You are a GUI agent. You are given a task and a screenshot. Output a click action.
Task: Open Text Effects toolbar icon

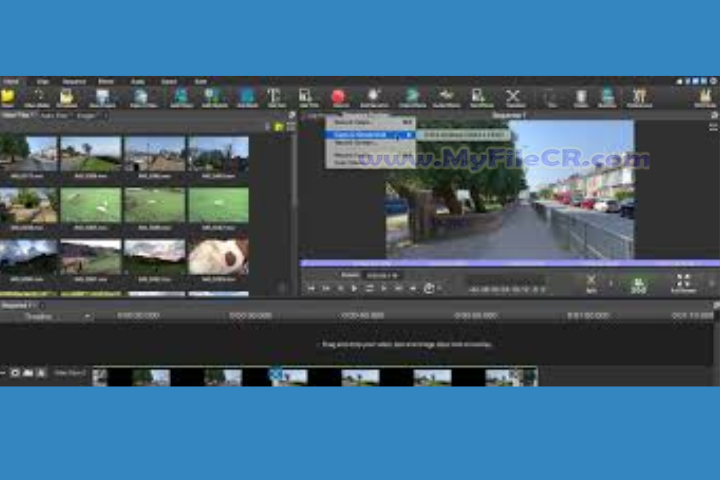tap(479, 96)
